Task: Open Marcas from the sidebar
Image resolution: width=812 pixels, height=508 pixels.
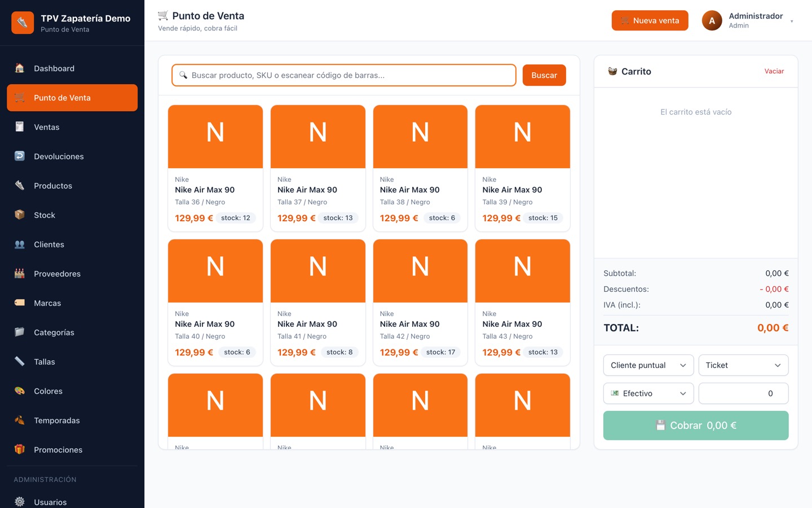Action: [72, 303]
